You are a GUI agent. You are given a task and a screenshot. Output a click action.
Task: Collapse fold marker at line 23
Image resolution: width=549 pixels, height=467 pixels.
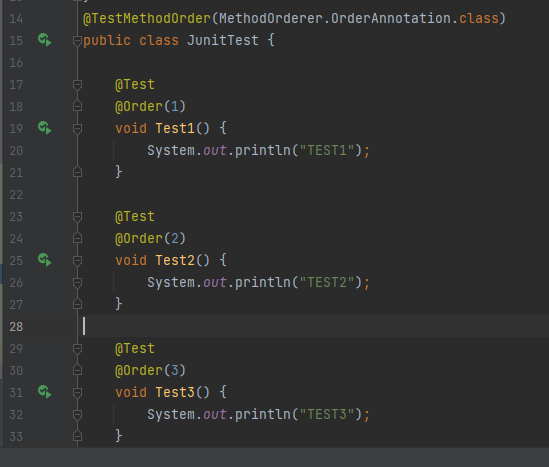(77, 217)
